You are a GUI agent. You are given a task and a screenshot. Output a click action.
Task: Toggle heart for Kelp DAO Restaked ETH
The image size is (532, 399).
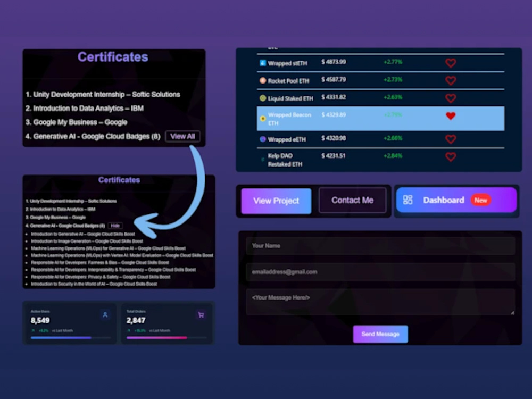pyautogui.click(x=451, y=157)
